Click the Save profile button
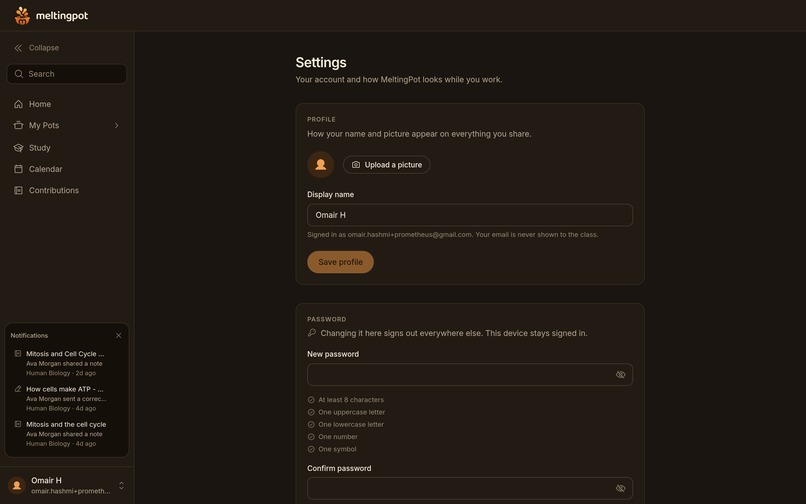 pos(340,262)
